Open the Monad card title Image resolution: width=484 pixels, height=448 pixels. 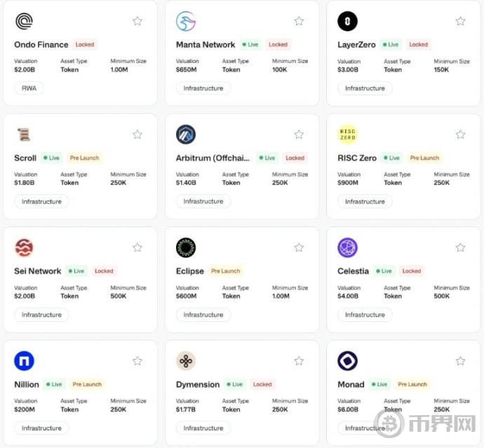[351, 384]
